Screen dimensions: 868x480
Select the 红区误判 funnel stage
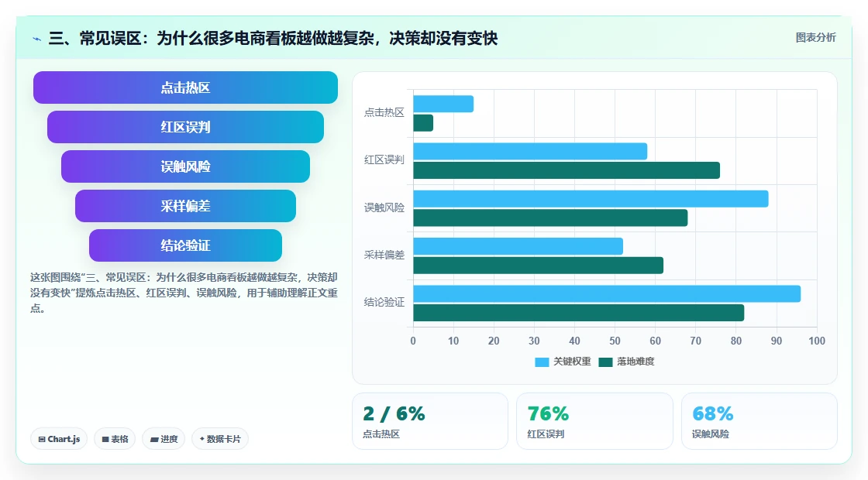pyautogui.click(x=185, y=127)
